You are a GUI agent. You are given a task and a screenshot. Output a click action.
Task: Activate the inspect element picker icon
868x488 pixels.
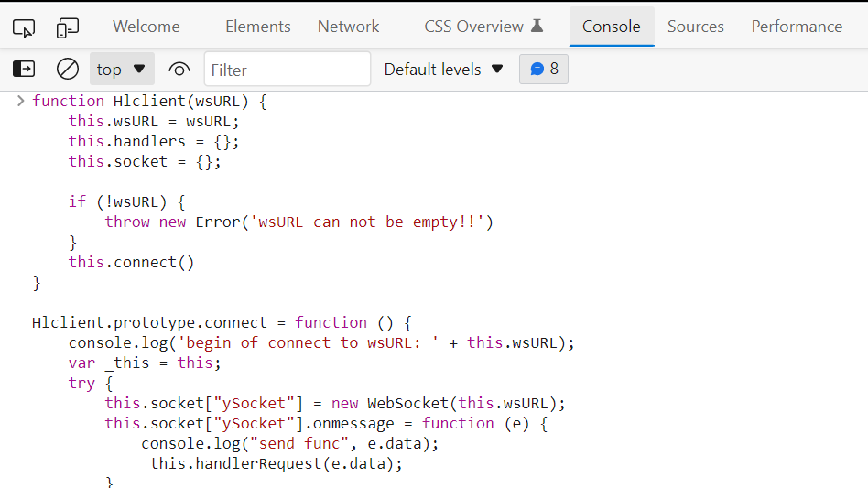(x=24, y=27)
